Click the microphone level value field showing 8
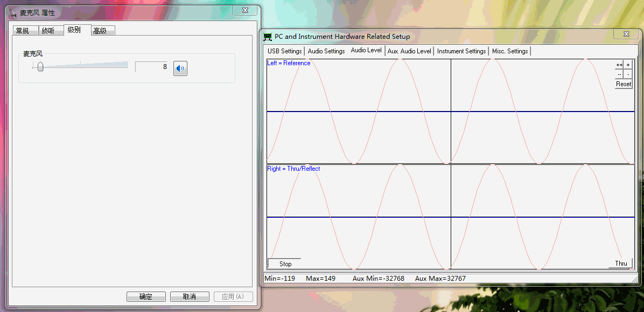 click(152, 67)
